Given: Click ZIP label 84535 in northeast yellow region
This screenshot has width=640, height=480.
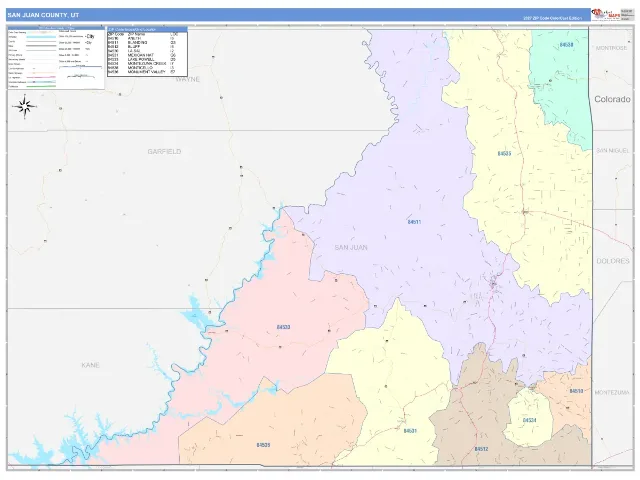Looking at the screenshot, I should coord(504,153).
